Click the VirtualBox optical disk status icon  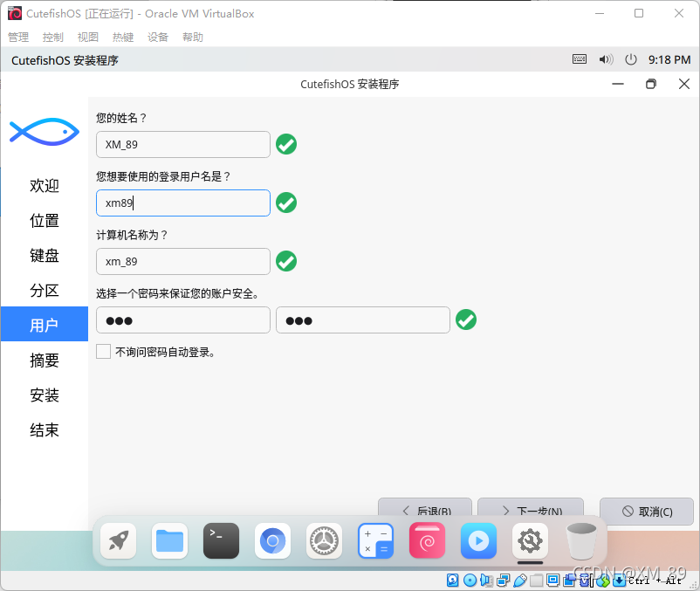470,581
